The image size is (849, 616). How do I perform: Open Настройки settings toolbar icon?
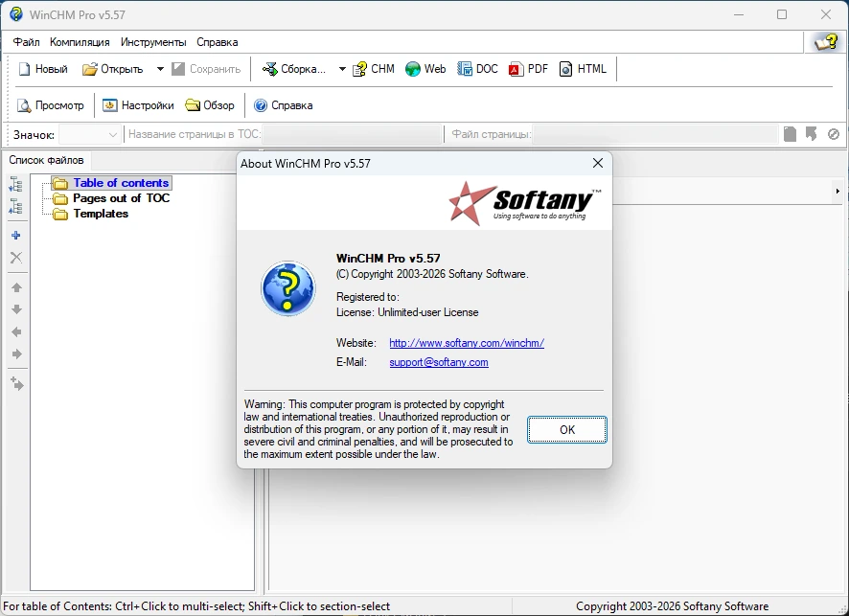[110, 105]
